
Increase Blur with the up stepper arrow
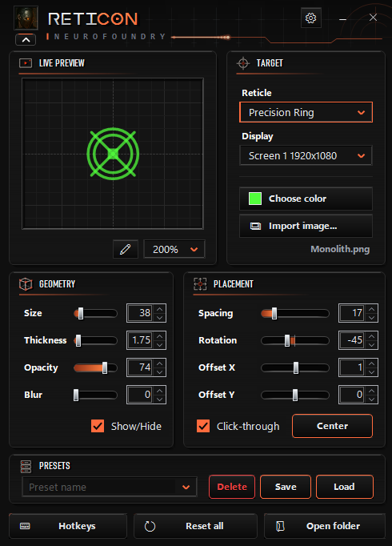(160, 391)
